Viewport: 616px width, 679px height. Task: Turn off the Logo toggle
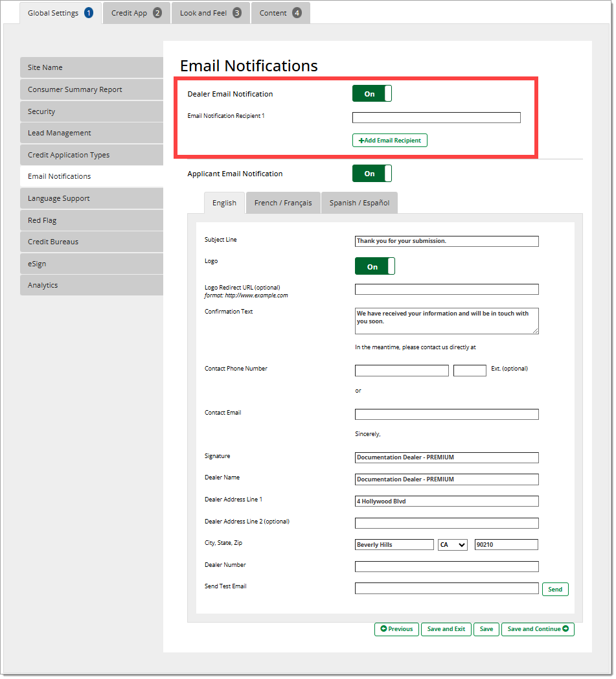pos(374,266)
